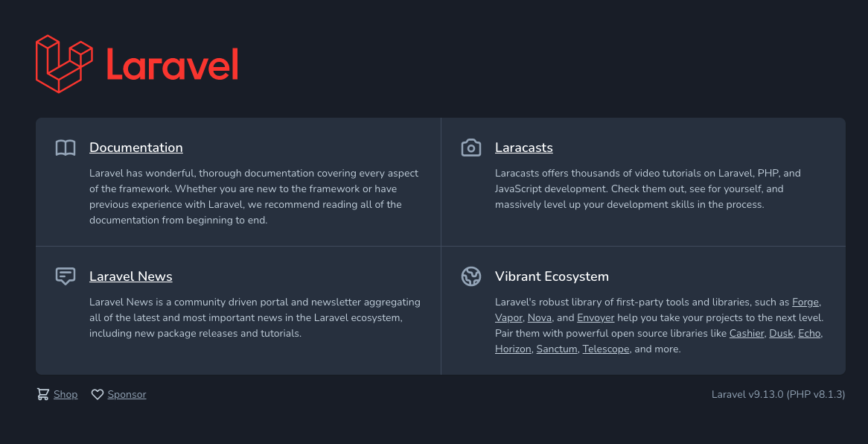Open the Cashier library link
The image size is (868, 444).
(747, 333)
